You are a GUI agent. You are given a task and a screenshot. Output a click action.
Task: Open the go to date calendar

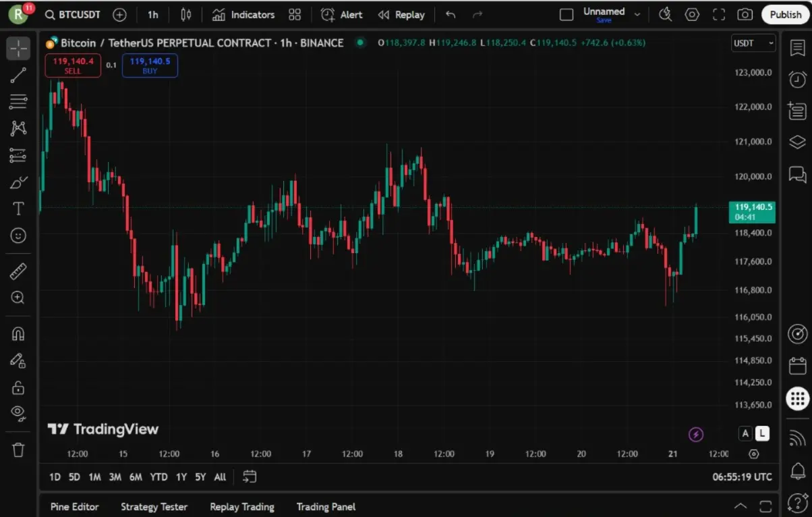coord(250,477)
